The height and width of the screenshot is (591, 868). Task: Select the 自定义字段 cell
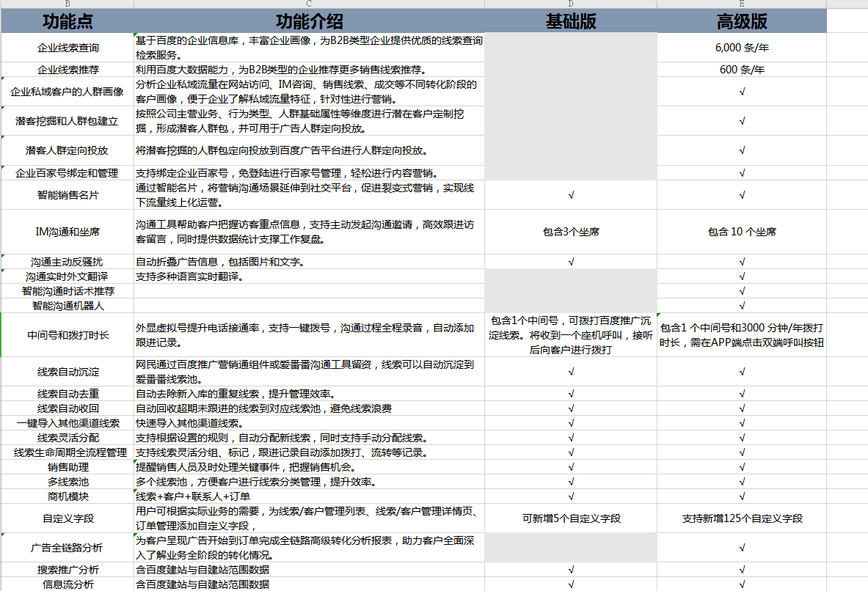click(x=68, y=518)
